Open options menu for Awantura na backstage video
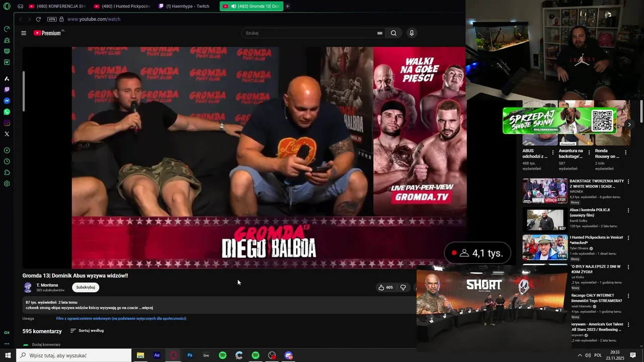 [589, 153]
